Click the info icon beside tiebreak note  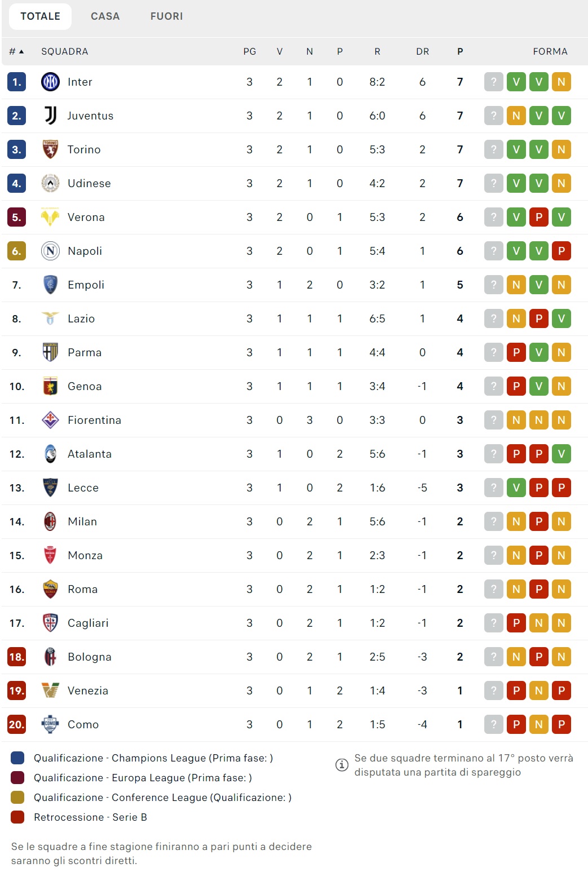pyautogui.click(x=342, y=765)
